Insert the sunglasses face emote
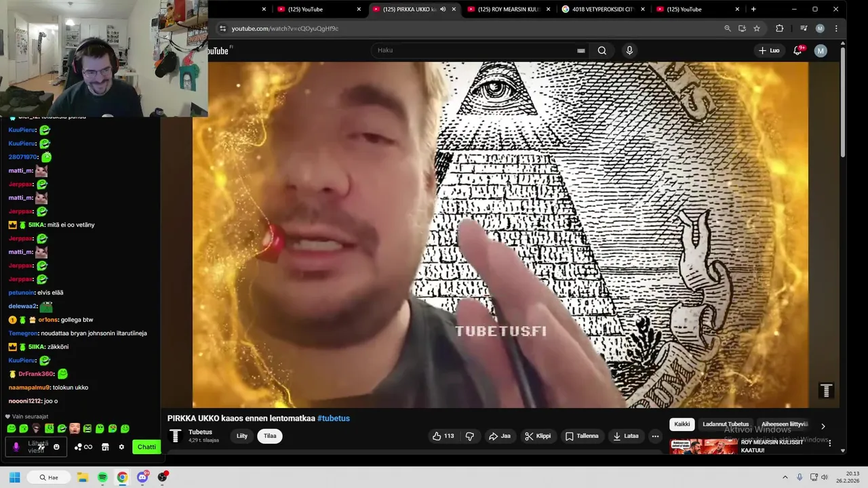 pos(37,428)
